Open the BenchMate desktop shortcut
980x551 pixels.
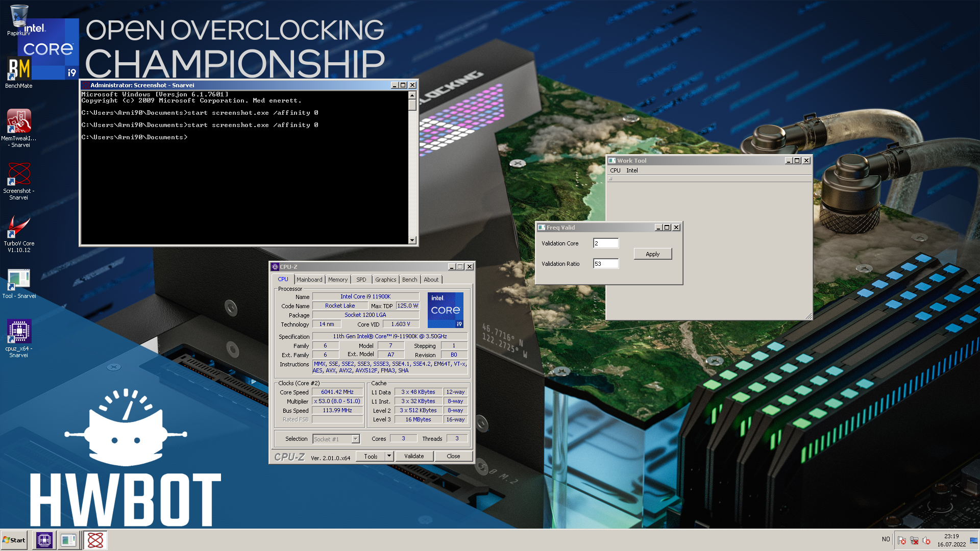[x=19, y=72]
